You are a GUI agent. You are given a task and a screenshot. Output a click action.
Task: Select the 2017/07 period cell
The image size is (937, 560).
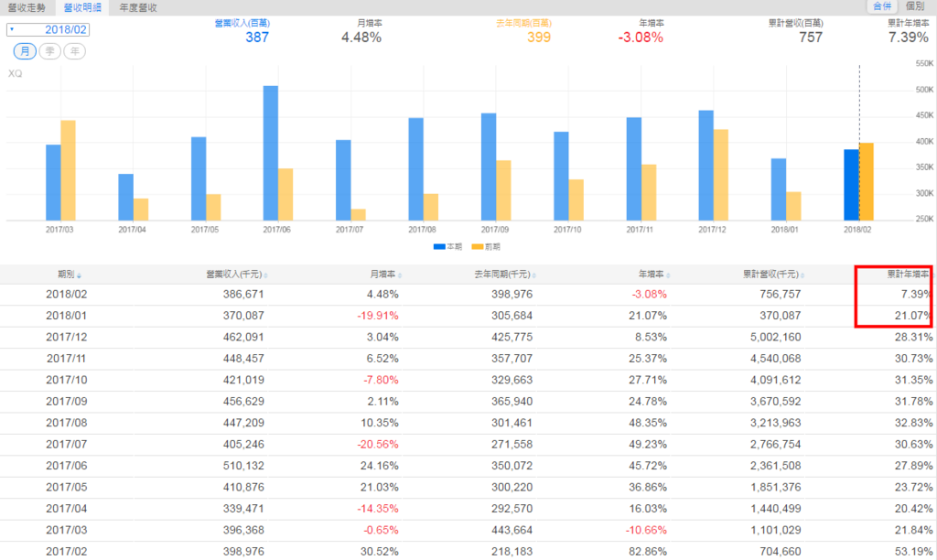pos(66,445)
